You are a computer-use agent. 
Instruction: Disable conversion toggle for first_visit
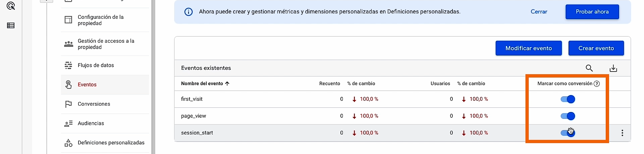click(x=568, y=99)
